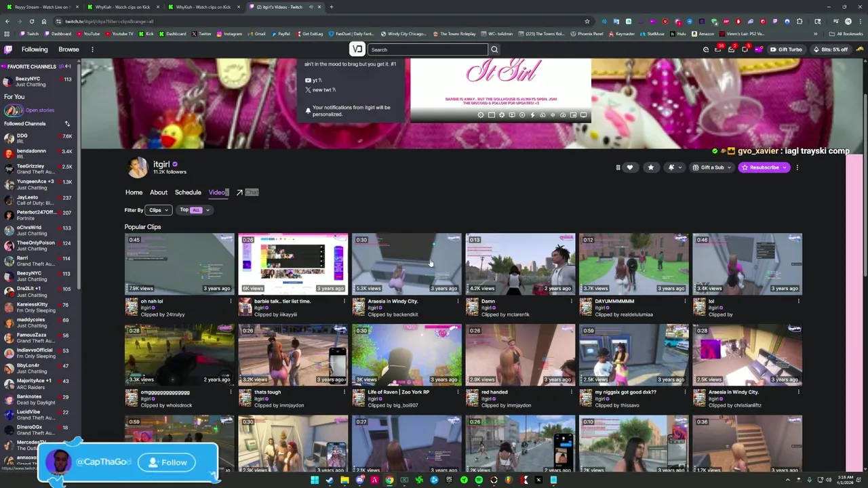
Task: Click the purple drops wallet icon
Action: [x=758, y=49]
